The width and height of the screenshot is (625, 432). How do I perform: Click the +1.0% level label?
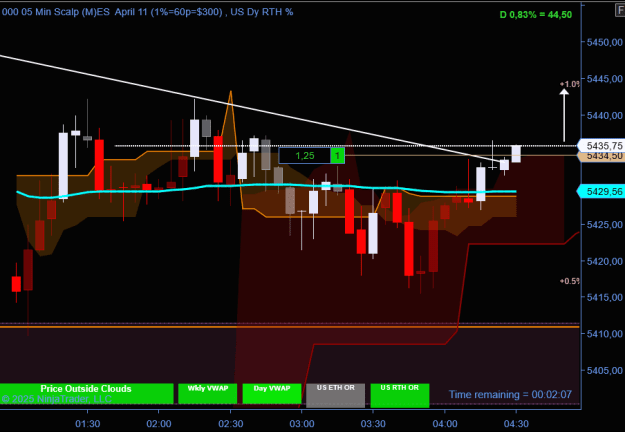[570, 84]
